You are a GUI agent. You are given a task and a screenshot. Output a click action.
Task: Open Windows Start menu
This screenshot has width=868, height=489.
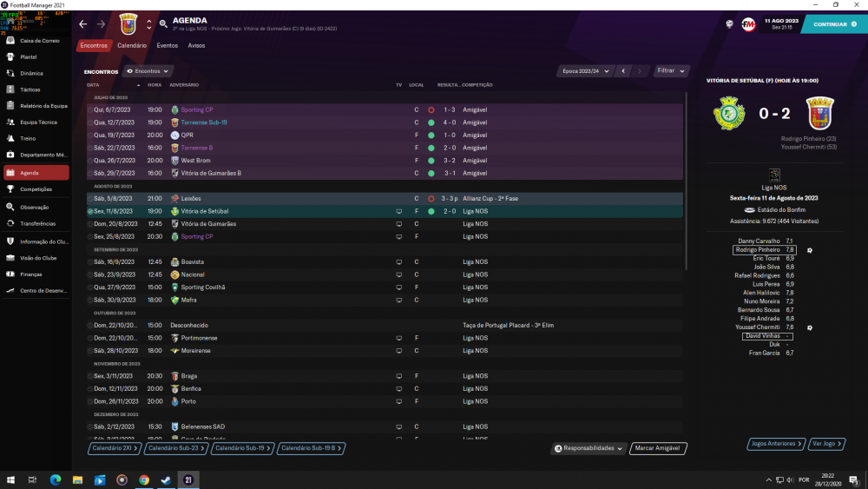10,480
